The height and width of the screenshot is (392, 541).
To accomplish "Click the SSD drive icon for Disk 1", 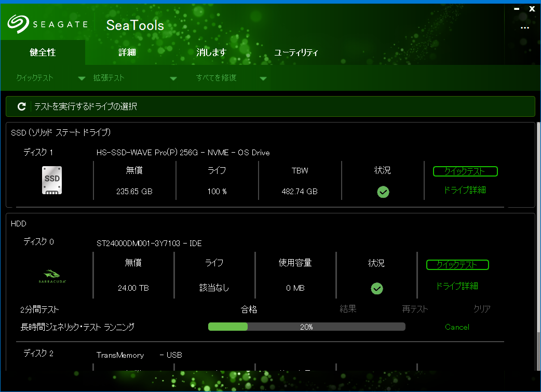I will point(52,180).
